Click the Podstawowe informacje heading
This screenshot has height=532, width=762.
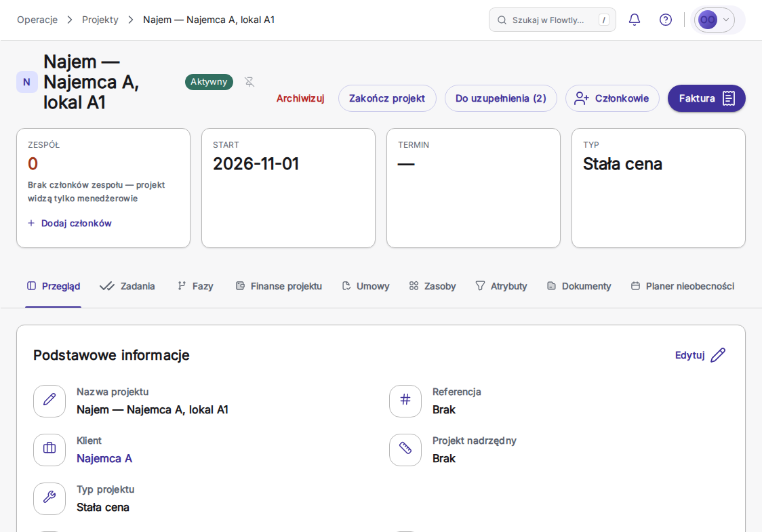pos(111,355)
